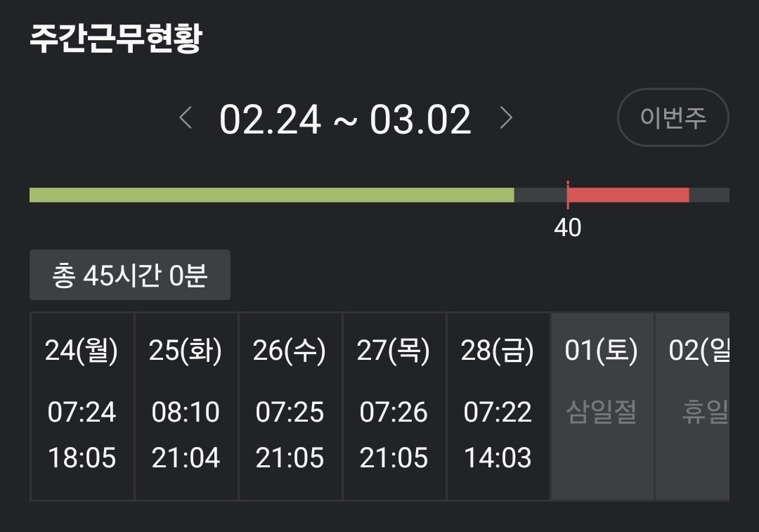
Task: Open the 27(목) day cell
Action: coord(394,406)
